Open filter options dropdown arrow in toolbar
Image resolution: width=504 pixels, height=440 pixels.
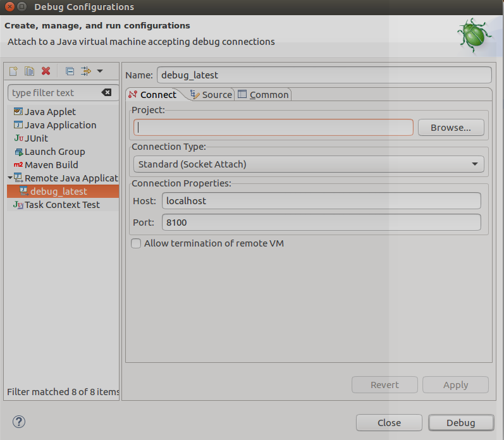pos(100,71)
